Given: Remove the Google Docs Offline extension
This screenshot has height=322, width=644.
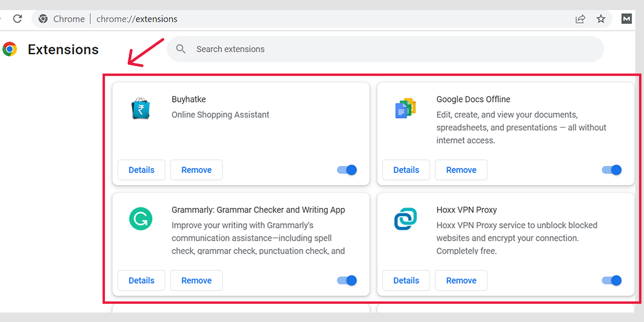Looking at the screenshot, I should coord(461,170).
